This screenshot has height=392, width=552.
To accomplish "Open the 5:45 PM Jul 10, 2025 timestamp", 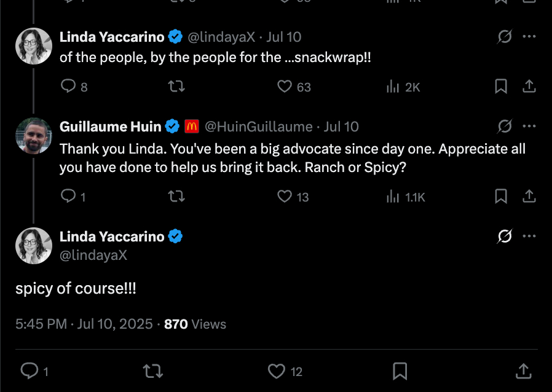I will [84, 324].
